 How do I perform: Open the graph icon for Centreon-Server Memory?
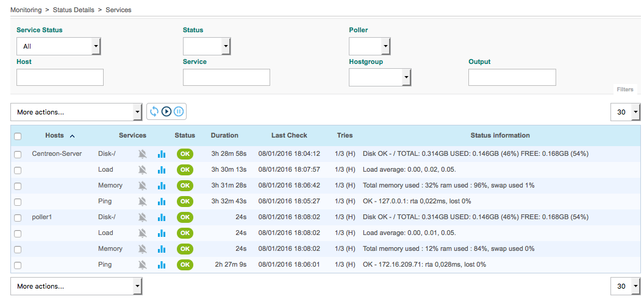(x=162, y=186)
